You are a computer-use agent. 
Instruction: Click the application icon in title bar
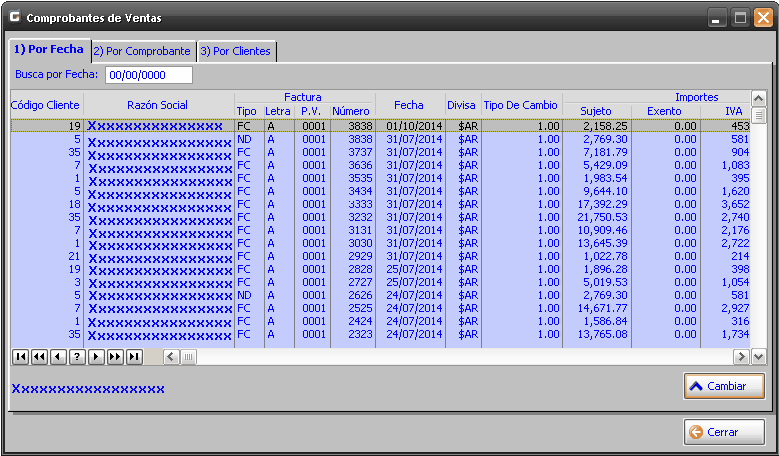(x=14, y=17)
